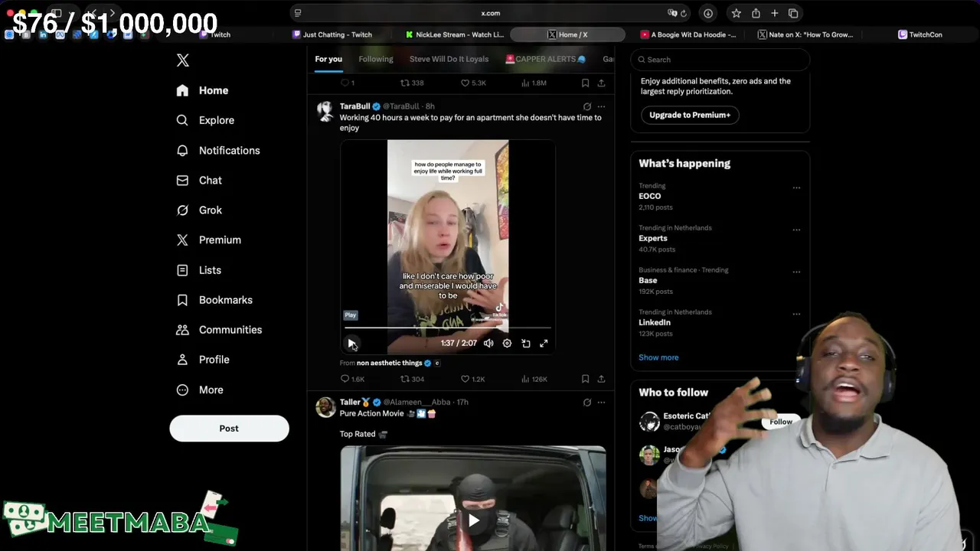Seek on the video progress bar
The image size is (980, 551).
tap(448, 328)
